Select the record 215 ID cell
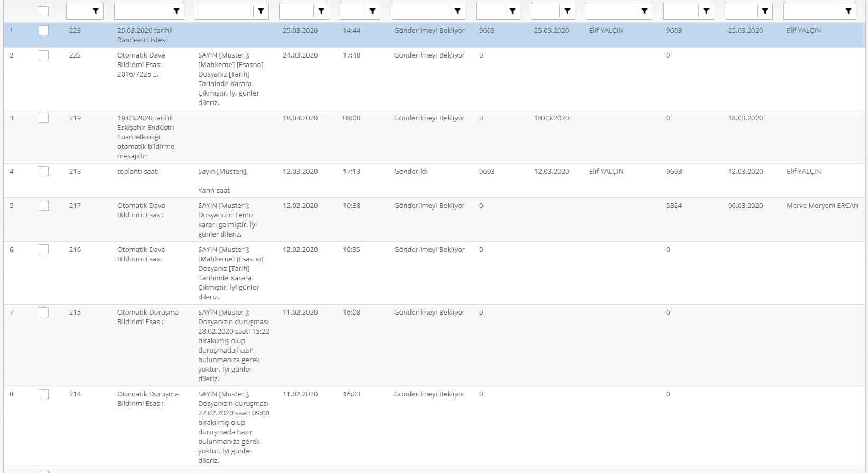The width and height of the screenshot is (868, 473). pyautogui.click(x=75, y=313)
